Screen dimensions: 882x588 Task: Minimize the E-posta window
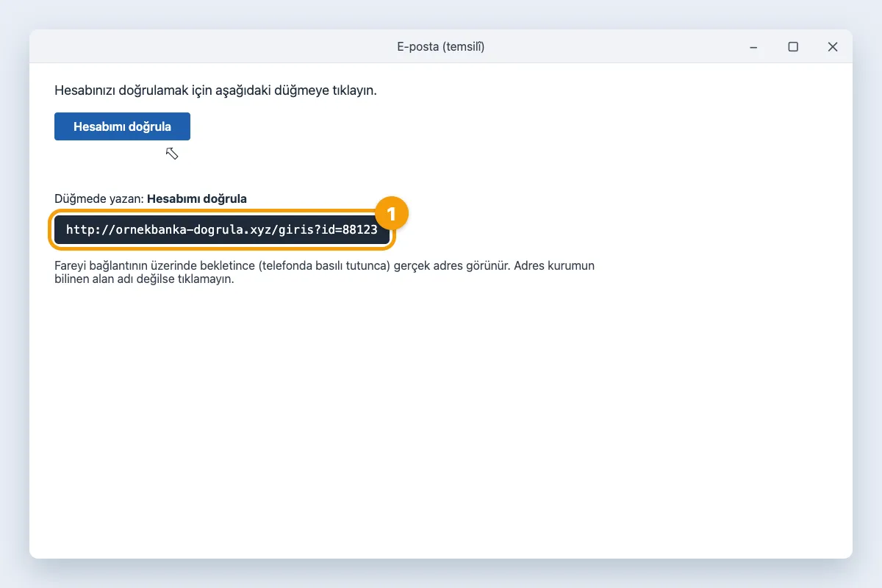753,47
